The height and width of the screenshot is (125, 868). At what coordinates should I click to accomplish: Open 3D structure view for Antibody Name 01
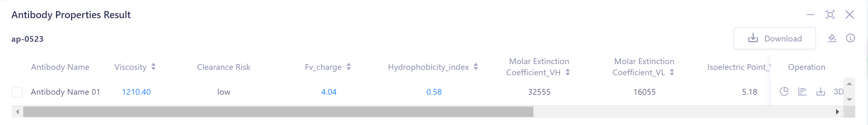point(838,92)
